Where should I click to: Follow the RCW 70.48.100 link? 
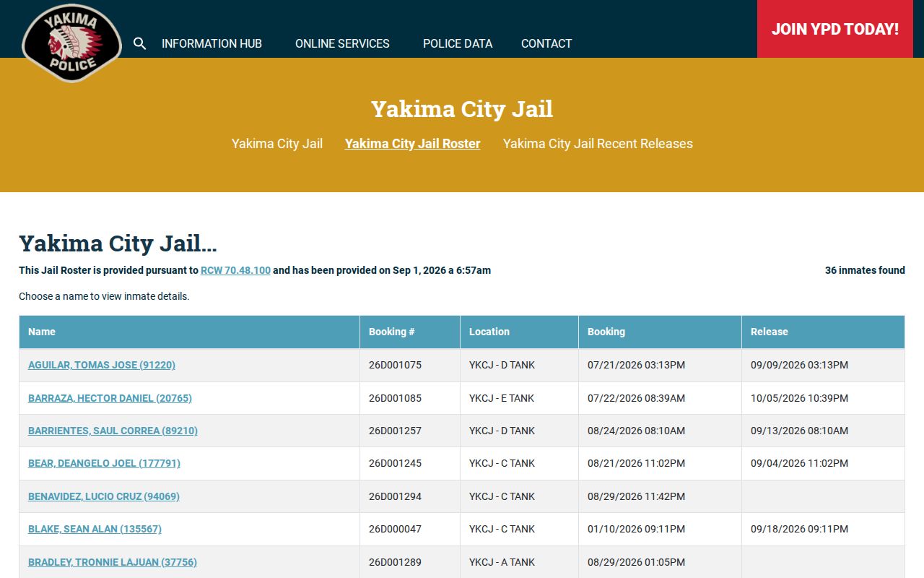tap(235, 270)
